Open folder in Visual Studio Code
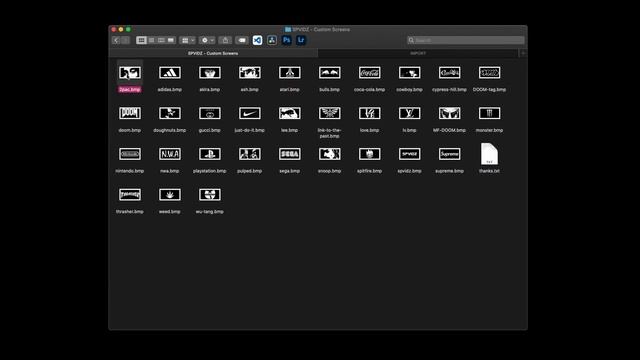The image size is (640, 360). [x=257, y=40]
